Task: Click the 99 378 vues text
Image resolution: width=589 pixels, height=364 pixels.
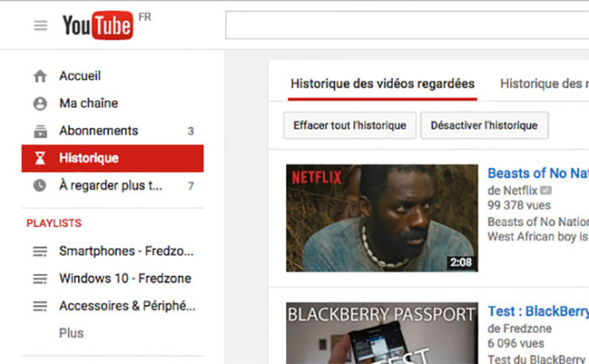Action: pyautogui.click(x=519, y=205)
